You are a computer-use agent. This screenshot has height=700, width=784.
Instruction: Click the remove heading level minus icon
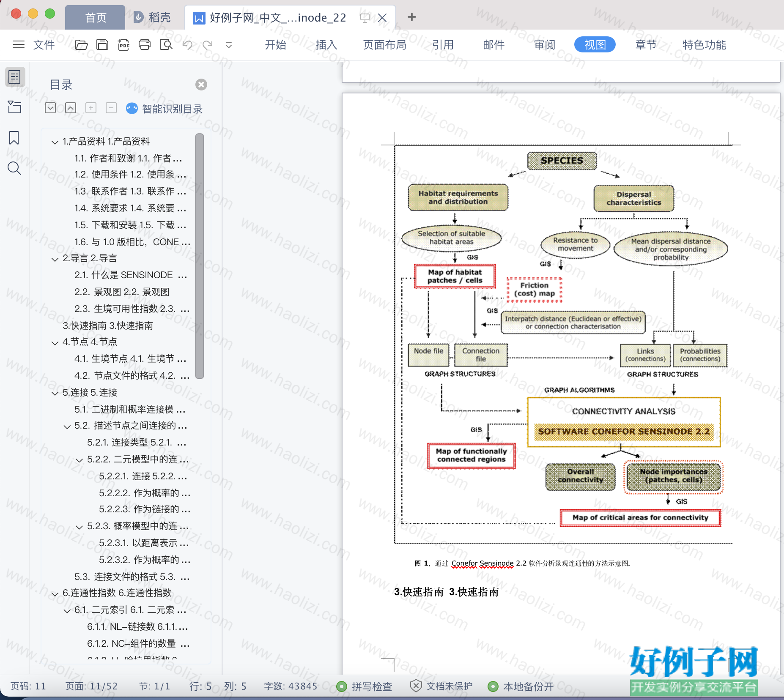[x=111, y=108]
